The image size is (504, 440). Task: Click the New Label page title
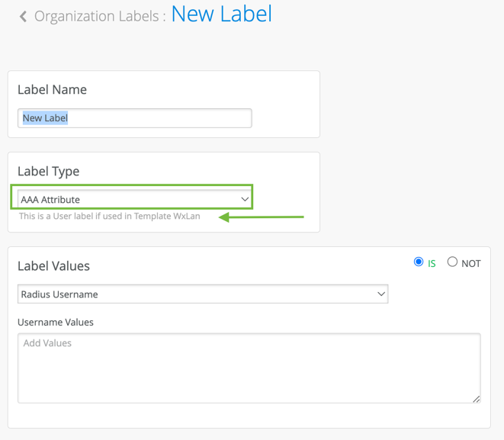[x=221, y=14]
